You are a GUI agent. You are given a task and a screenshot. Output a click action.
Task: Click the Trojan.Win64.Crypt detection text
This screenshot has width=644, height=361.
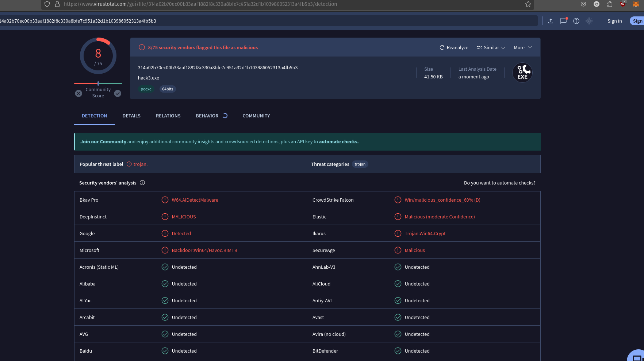425,234
